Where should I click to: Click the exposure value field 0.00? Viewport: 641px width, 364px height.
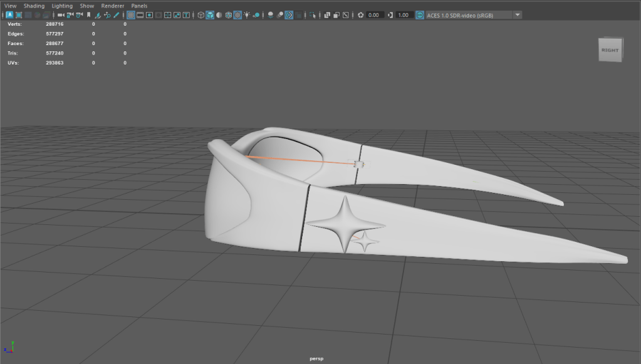coord(375,15)
